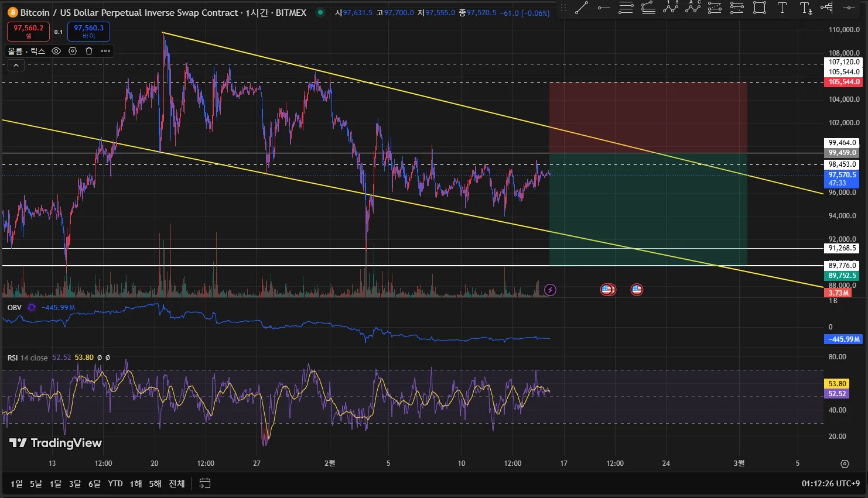Click the 91,268.5 horizontal line label

(x=842, y=248)
